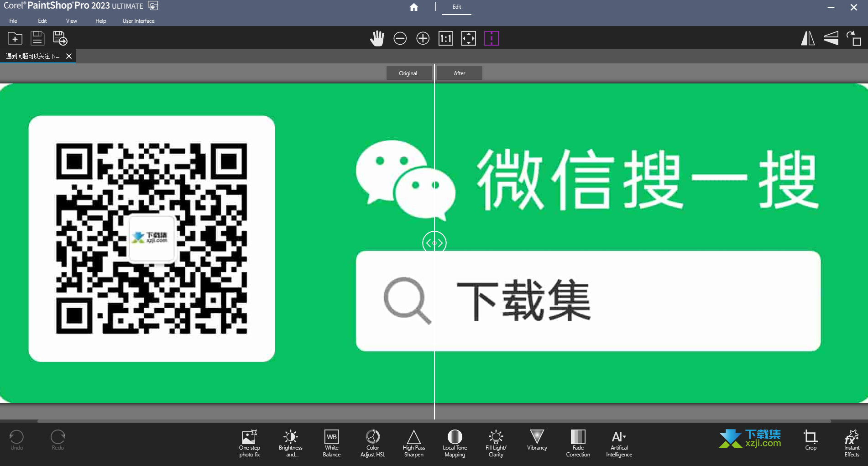
Task: Click the Save icon in toolbar
Action: [37, 38]
